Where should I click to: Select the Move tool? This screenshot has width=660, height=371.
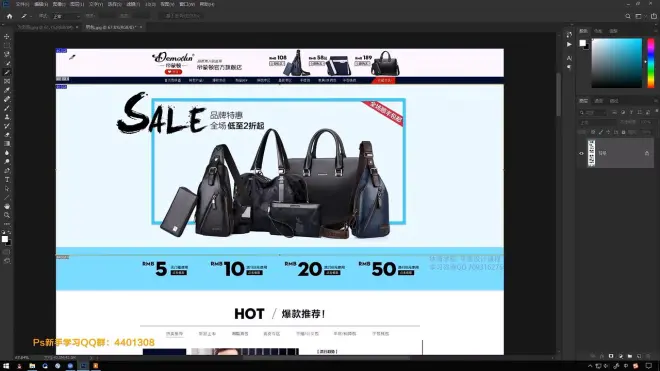tap(7, 37)
